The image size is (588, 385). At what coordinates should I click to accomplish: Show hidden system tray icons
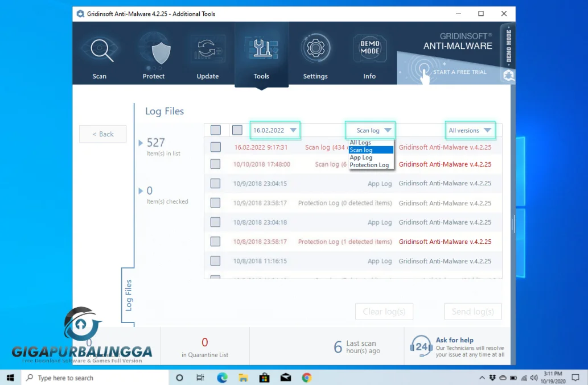(x=482, y=378)
